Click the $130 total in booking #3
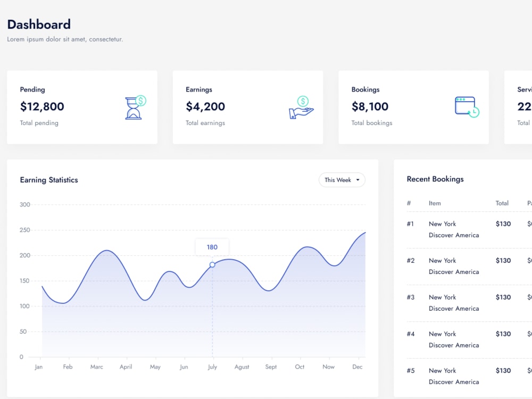 click(503, 297)
